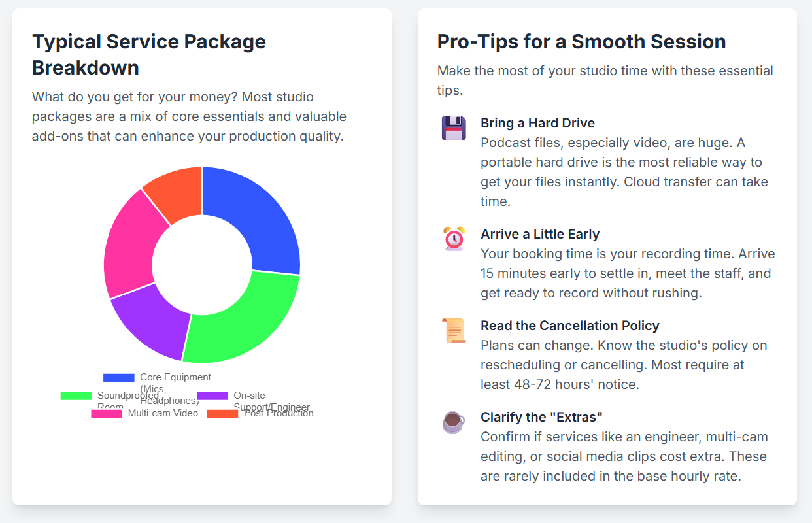
Task: Click the Read the Cancellation Policy heading
Action: pos(570,326)
